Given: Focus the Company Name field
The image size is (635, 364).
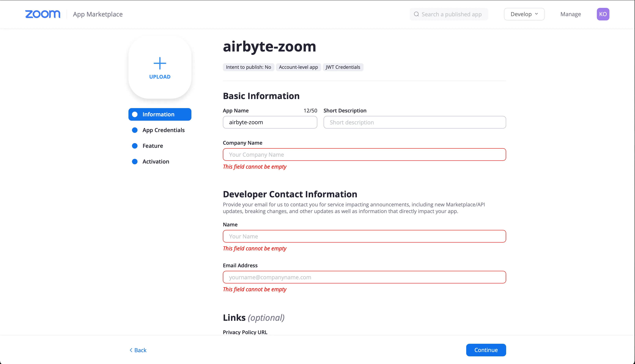Looking at the screenshot, I should point(364,155).
